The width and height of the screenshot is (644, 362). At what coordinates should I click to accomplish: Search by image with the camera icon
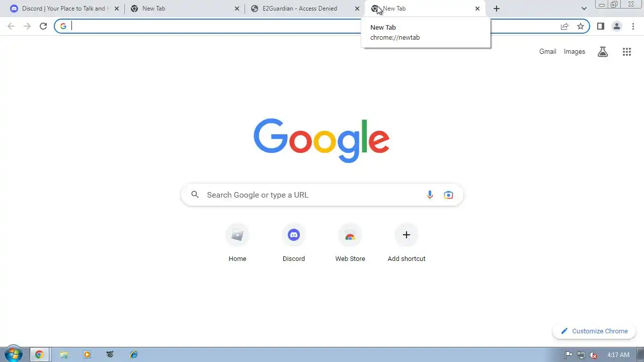tap(448, 195)
